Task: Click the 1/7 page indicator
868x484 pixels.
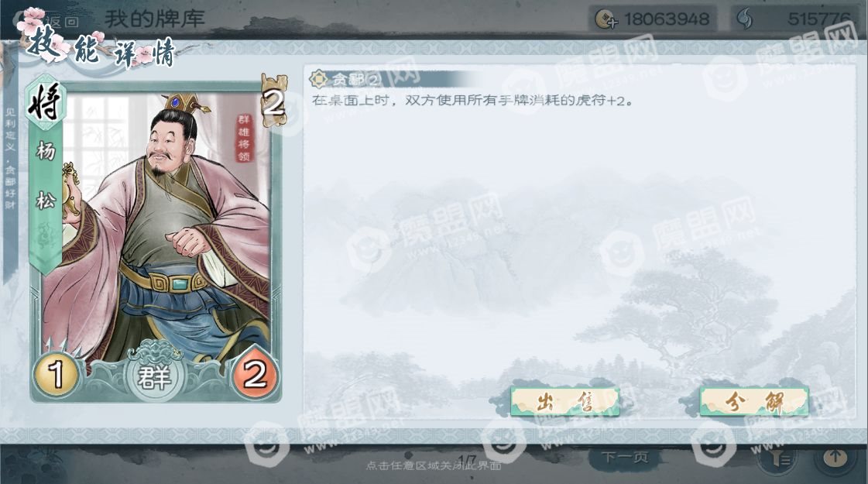Action: 468,460
